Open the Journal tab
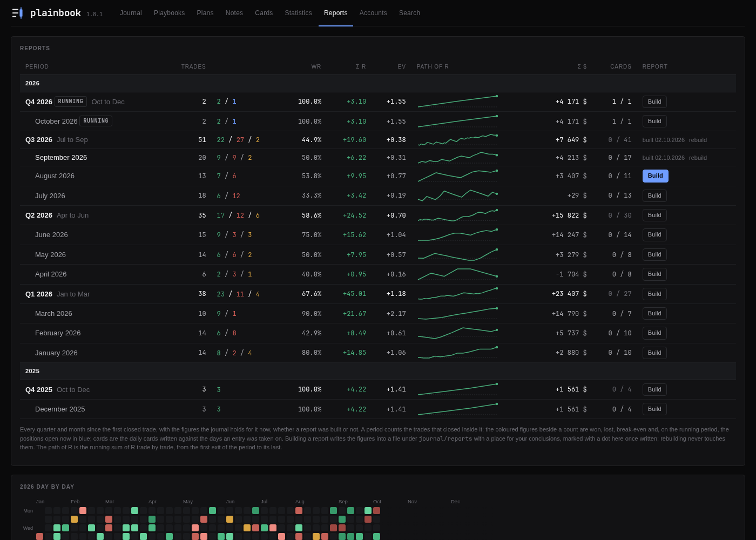Screen dimensions: 756x540 tap(131, 13)
